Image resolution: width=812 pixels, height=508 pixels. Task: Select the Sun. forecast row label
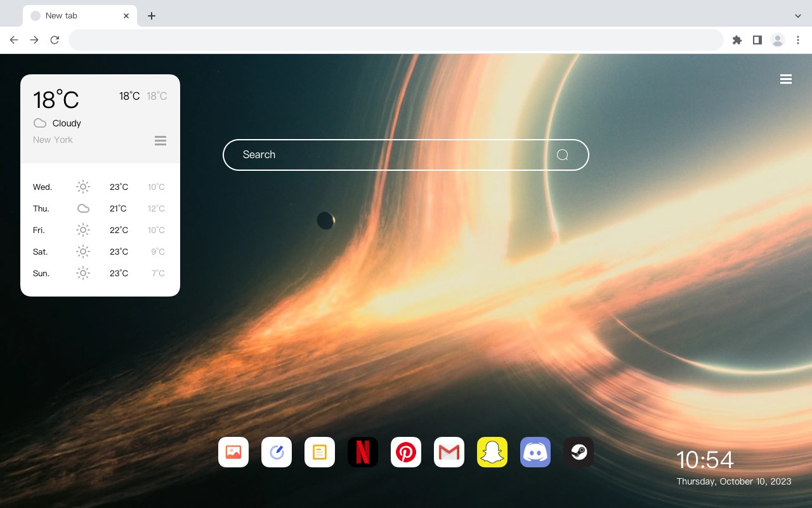(41, 273)
